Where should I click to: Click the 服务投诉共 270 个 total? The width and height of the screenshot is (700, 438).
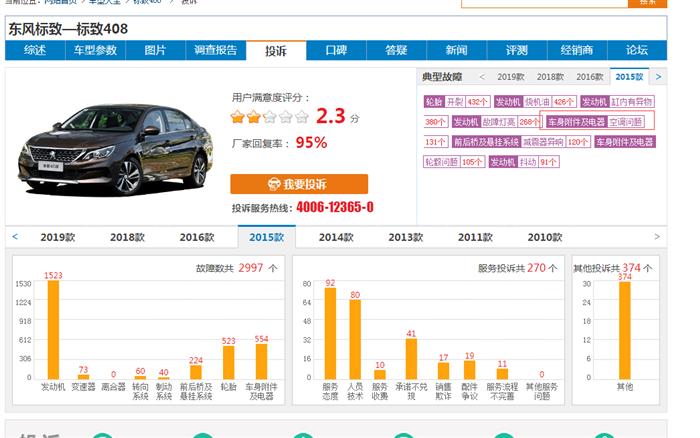click(517, 268)
